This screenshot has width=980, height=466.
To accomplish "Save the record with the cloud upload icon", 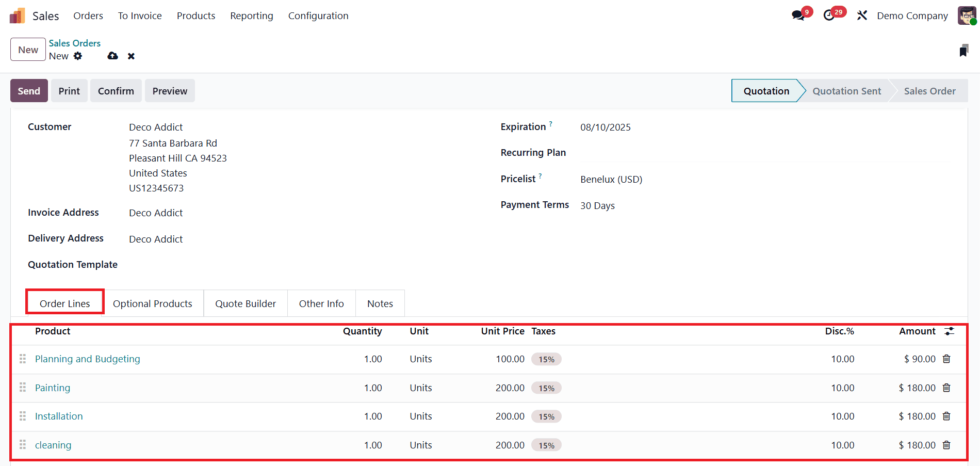I will pyautogui.click(x=112, y=56).
